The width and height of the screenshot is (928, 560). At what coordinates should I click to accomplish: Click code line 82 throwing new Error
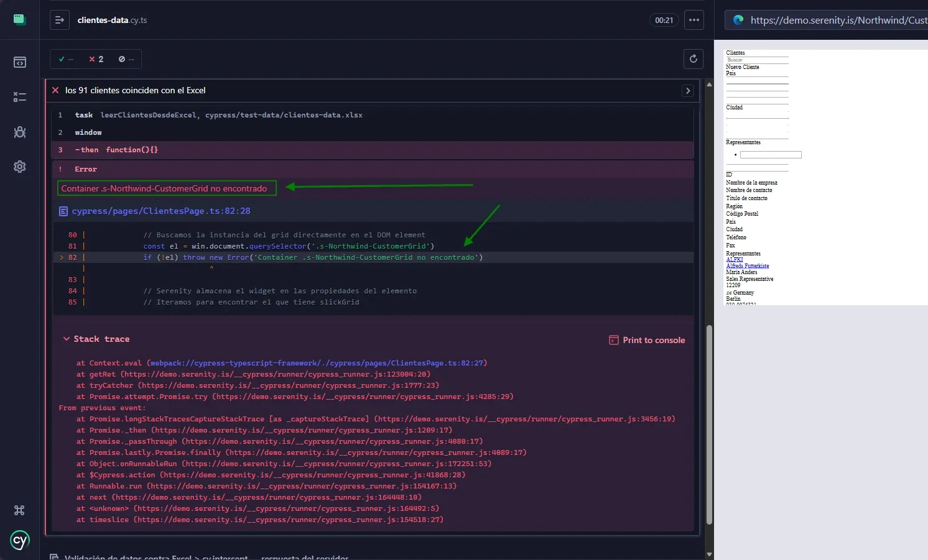click(x=373, y=257)
